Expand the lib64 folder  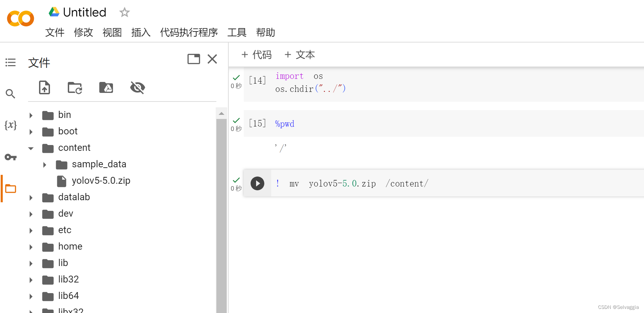(31, 296)
